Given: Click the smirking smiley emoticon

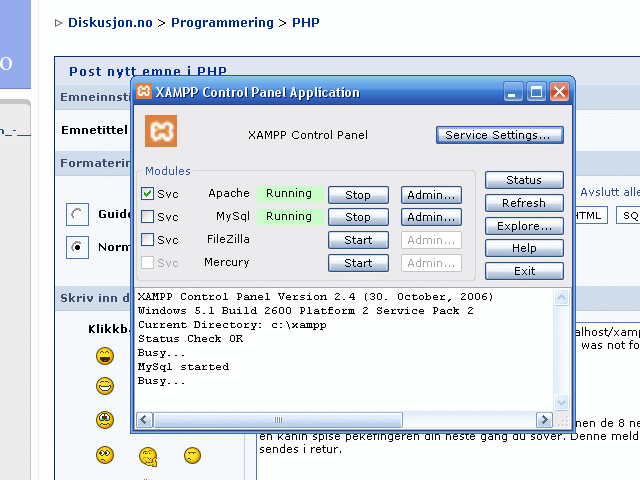Looking at the screenshot, I should click(192, 455).
